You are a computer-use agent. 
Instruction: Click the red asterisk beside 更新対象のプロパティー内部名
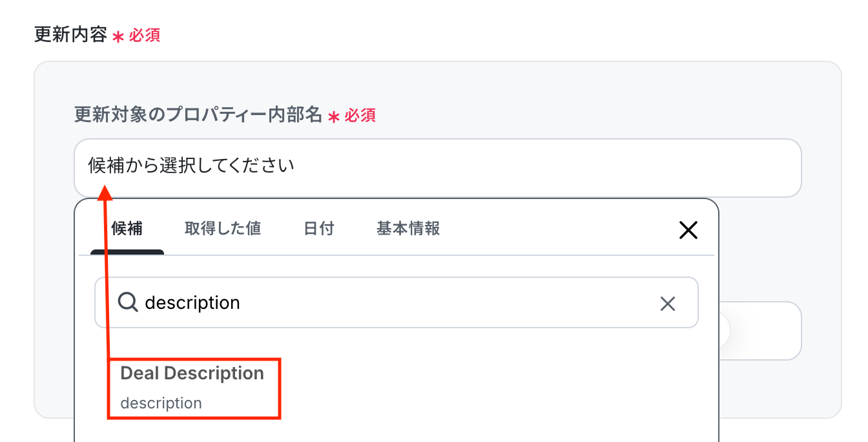pos(333,117)
